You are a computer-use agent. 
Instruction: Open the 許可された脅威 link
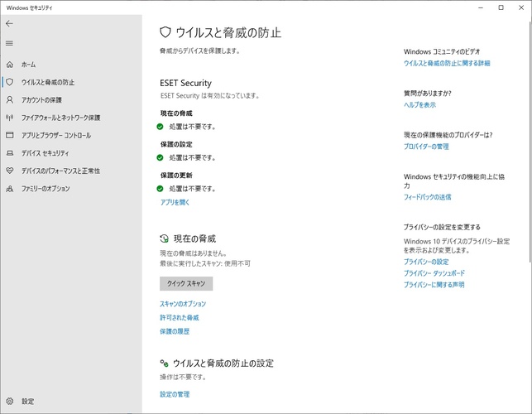pyautogui.click(x=180, y=318)
